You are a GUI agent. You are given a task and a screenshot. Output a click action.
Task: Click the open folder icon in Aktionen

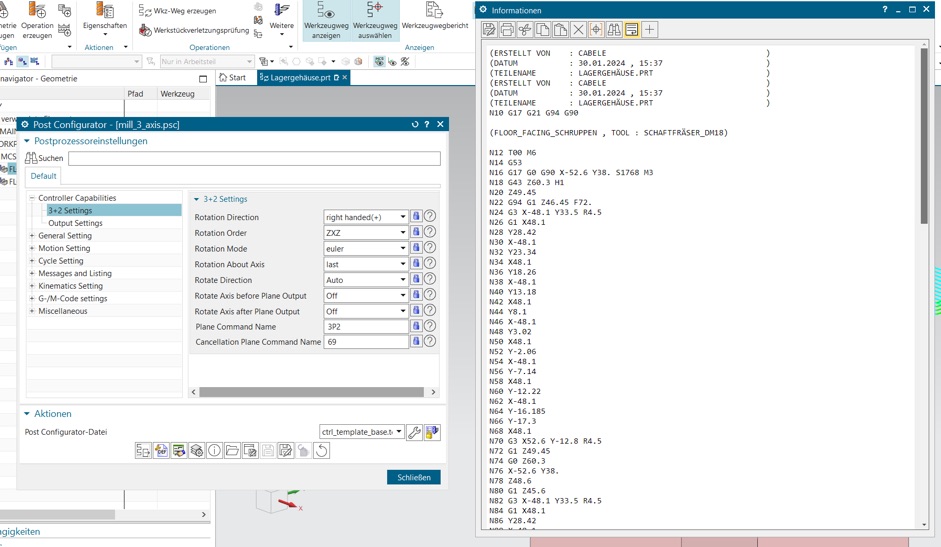[x=232, y=450]
